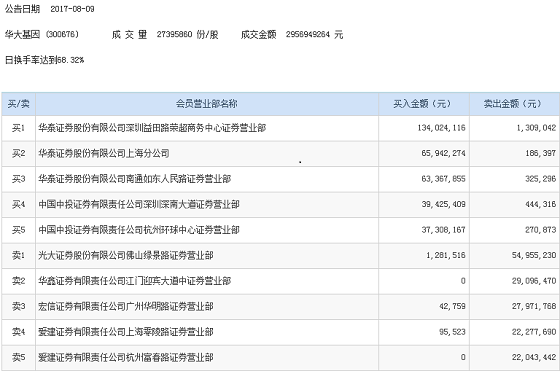The height and width of the screenshot is (371, 560).
Task: Click buy amount 95,523
Action: point(452,332)
